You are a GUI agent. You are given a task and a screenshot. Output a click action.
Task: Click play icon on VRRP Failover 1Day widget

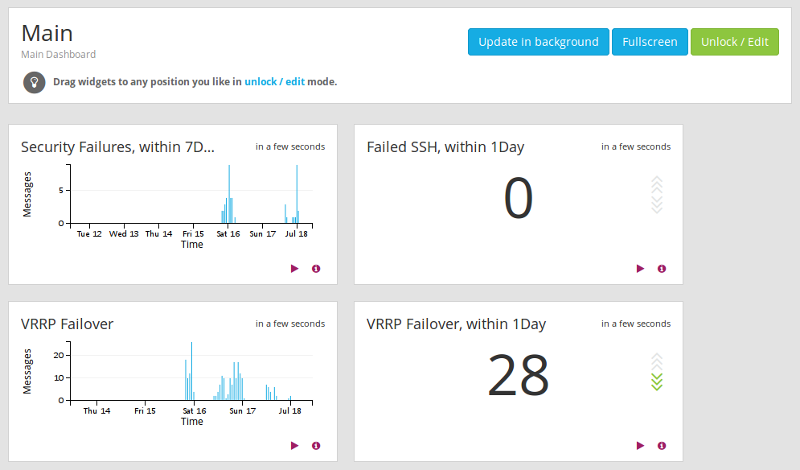click(x=640, y=446)
